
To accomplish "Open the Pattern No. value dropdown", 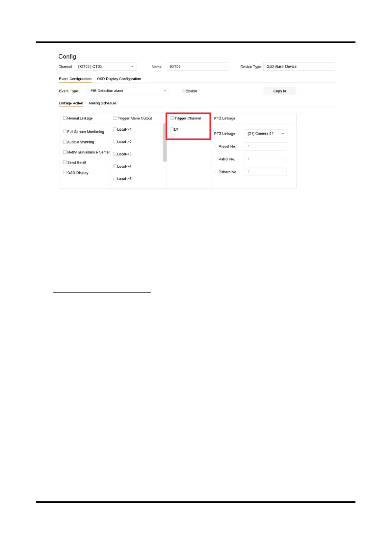I will pos(265,172).
